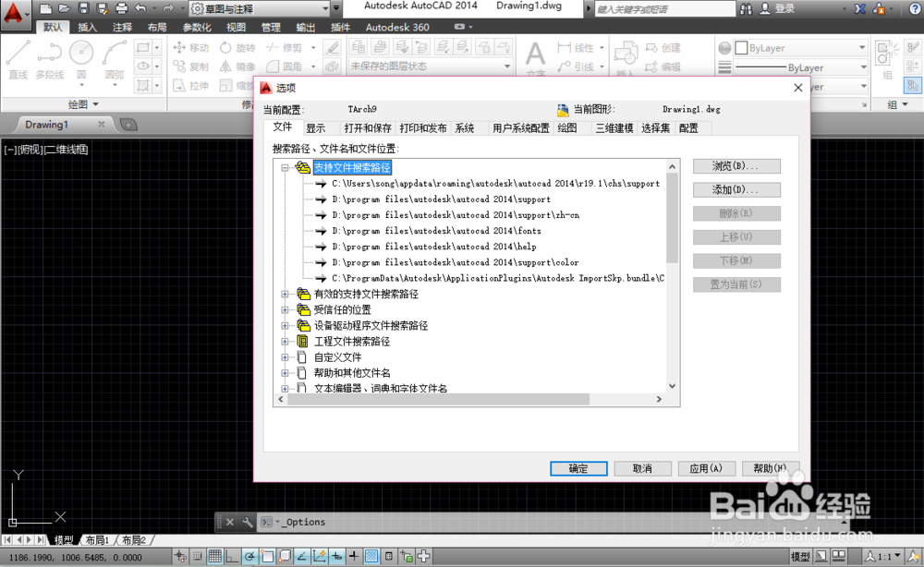Open 未保存的图层状态 layer state dropdown
924x567 pixels.
pyautogui.click(x=430, y=66)
